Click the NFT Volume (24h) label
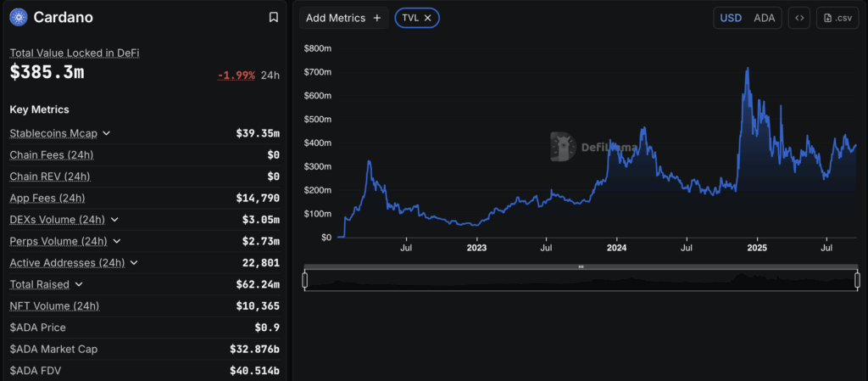This screenshot has width=868, height=381. coord(54,306)
